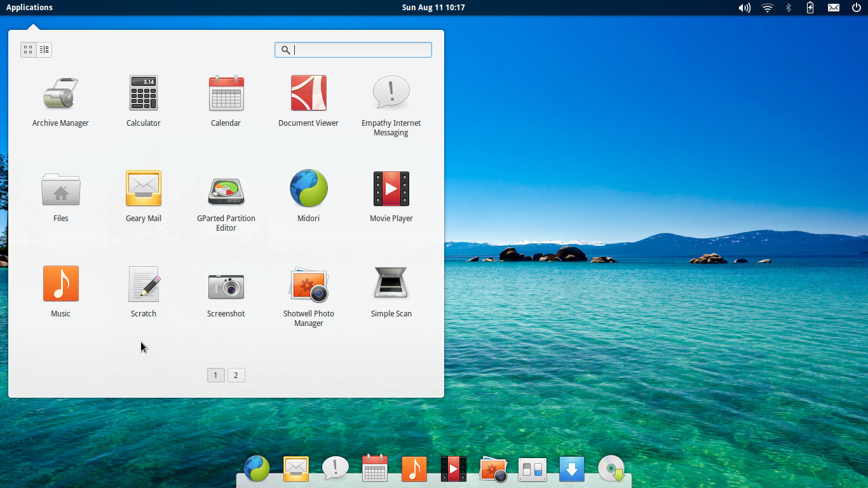Open the power session menu
Viewport: 868px width, 488px height.
coord(856,8)
